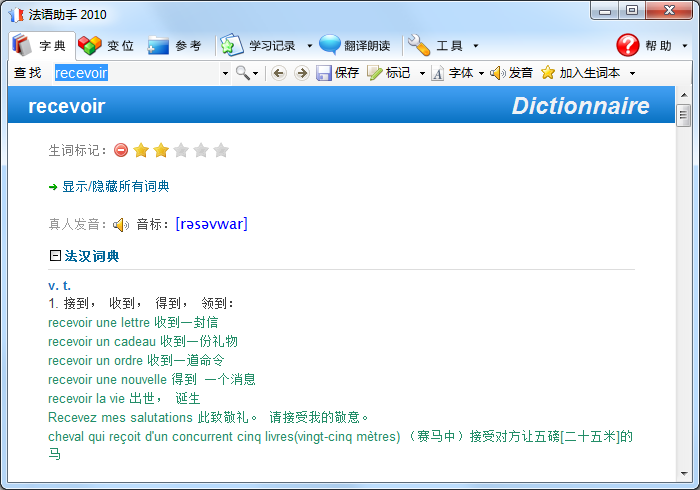Click example 'recevoir un ordre'
Screen dimensions: 700x490
pyautogui.click(x=95, y=360)
